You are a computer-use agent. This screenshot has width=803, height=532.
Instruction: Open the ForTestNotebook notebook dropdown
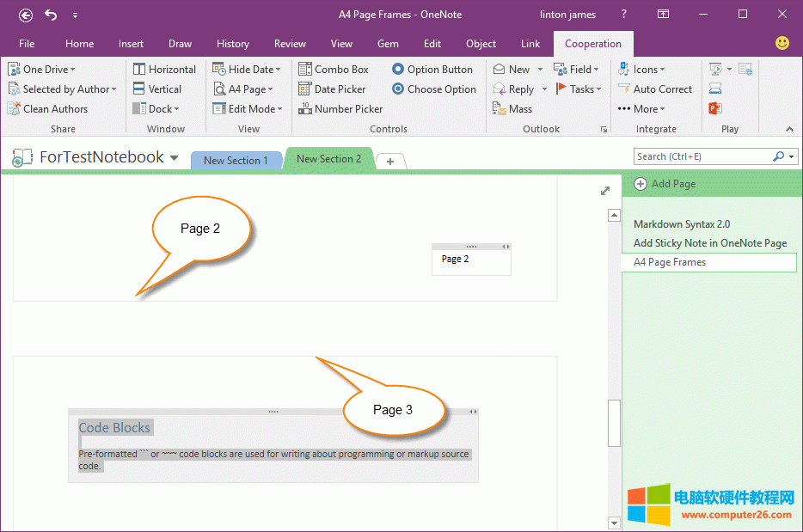(175, 158)
